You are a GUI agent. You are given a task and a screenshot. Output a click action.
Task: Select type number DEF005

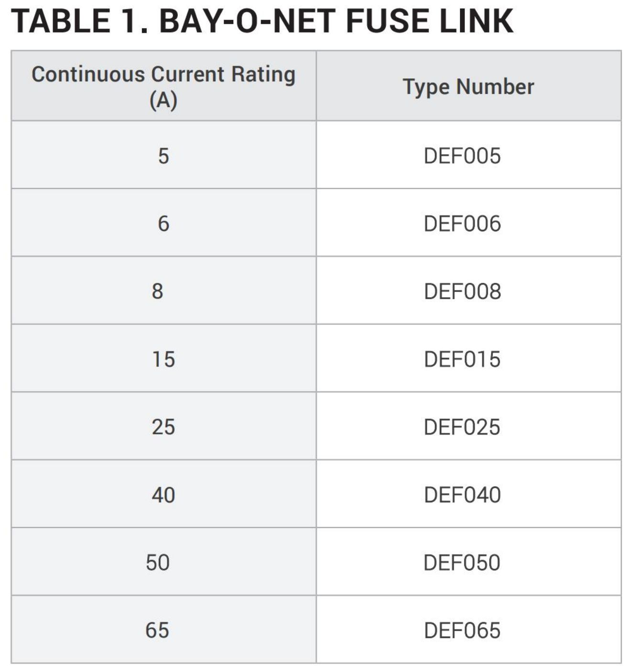pos(462,156)
